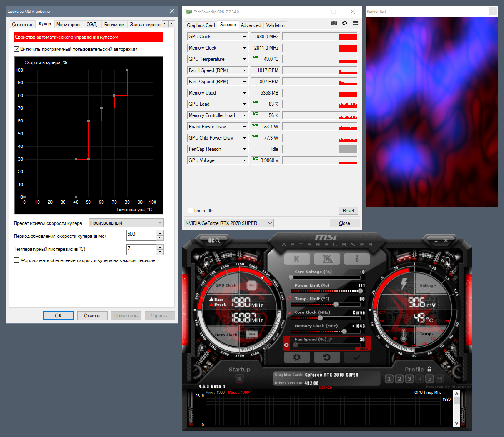Open the PerfCap Reason dropdown
The width and height of the screenshot is (504, 437).
click(x=244, y=149)
